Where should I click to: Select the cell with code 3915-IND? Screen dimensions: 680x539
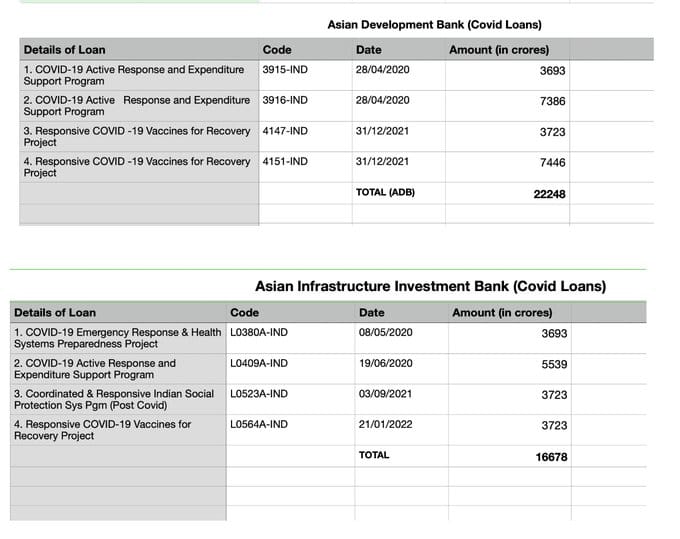[x=306, y=75]
